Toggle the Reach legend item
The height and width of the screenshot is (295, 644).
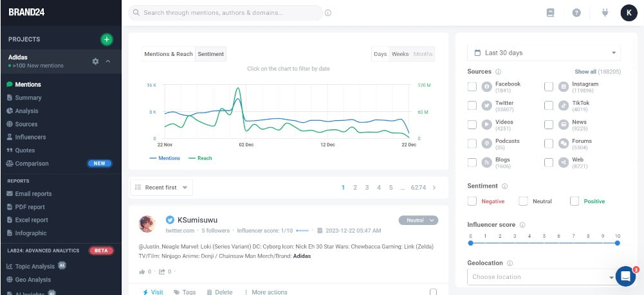pos(200,158)
